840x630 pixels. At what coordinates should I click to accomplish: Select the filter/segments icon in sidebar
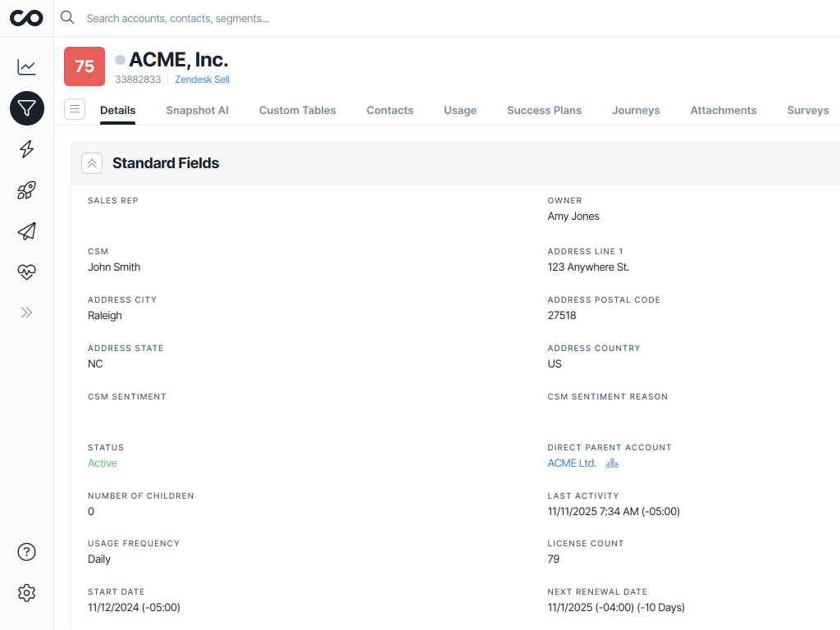[26, 108]
